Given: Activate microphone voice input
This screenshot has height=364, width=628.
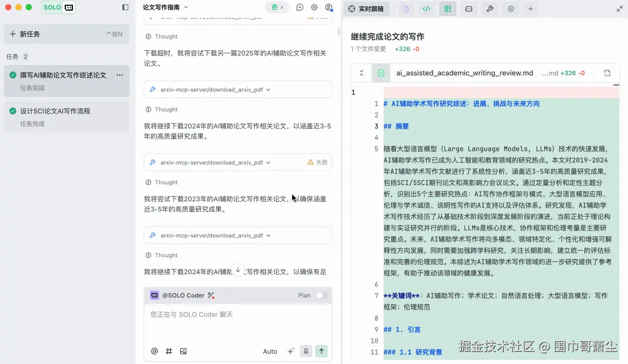Looking at the screenshot, I should coord(306,351).
